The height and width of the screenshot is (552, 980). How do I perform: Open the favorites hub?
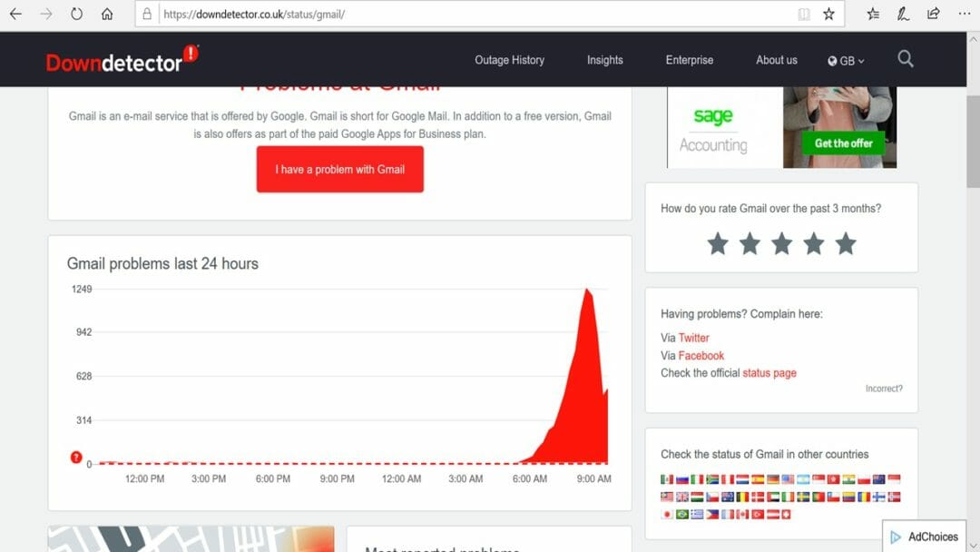[x=873, y=14]
